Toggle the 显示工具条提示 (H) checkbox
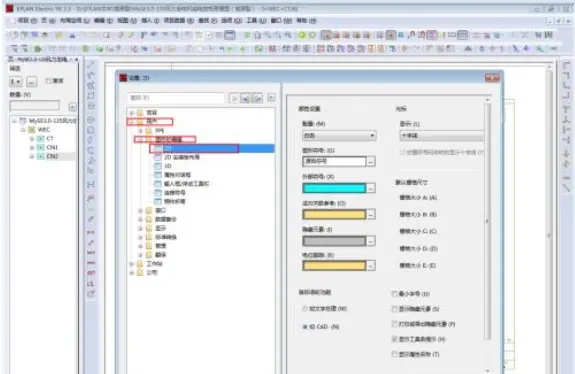 point(395,339)
